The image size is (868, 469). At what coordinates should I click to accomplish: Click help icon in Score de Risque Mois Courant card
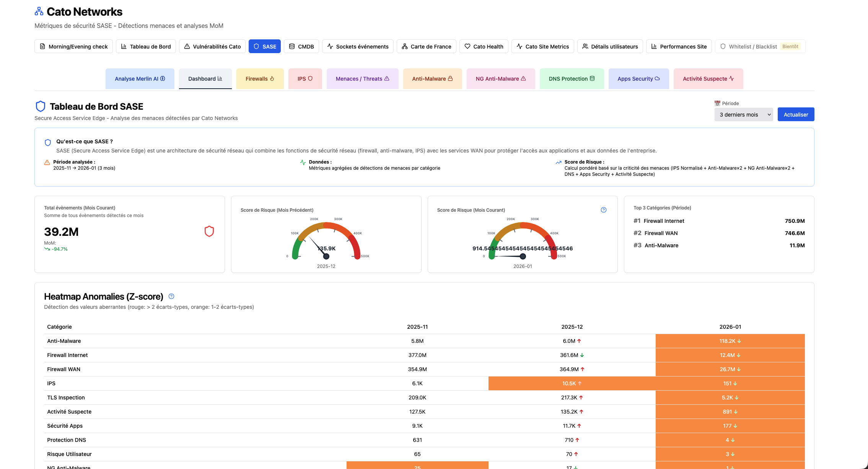coord(604,210)
